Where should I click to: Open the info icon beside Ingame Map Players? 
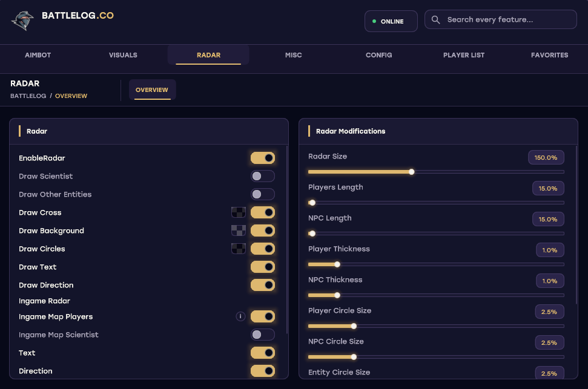tap(240, 316)
